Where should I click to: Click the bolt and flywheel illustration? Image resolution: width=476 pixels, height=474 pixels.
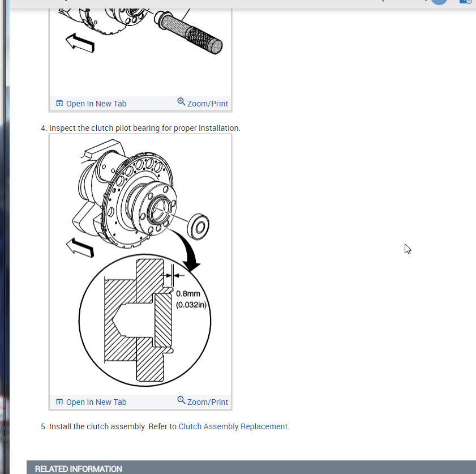tap(140, 52)
